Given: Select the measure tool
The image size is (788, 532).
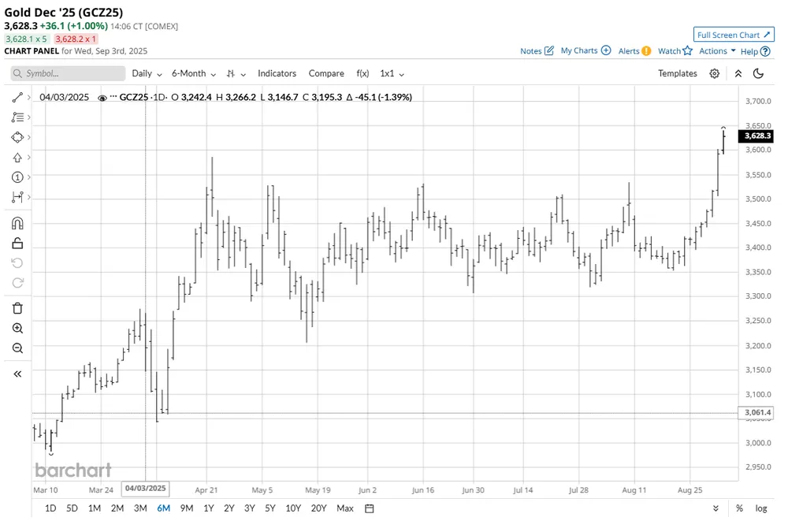Looking at the screenshot, I should [17, 197].
